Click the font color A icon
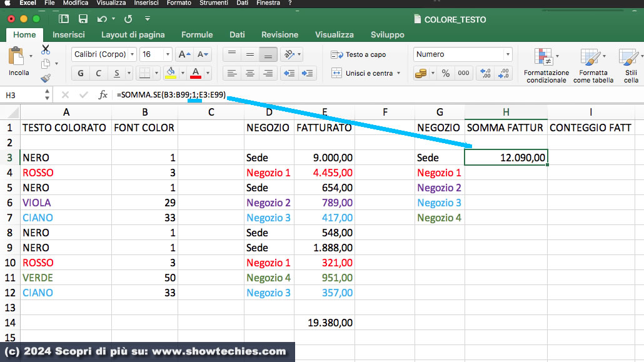Image resolution: width=644 pixels, height=362 pixels. [196, 73]
